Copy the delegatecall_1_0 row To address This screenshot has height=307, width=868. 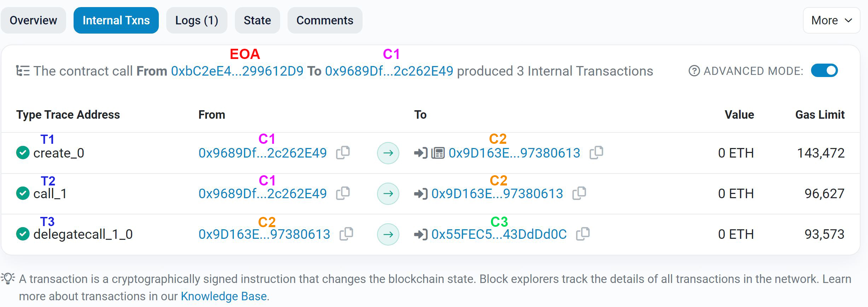pyautogui.click(x=583, y=234)
